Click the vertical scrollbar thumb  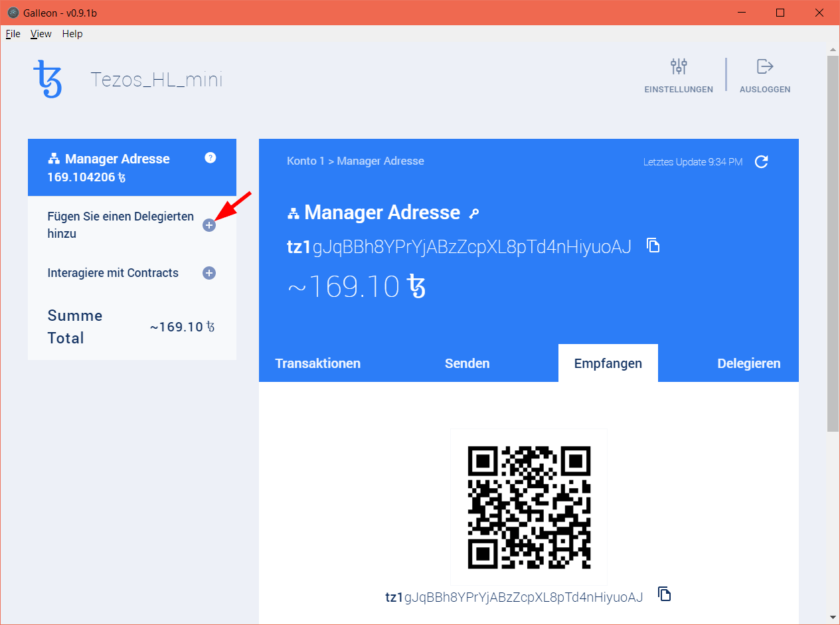(x=833, y=244)
